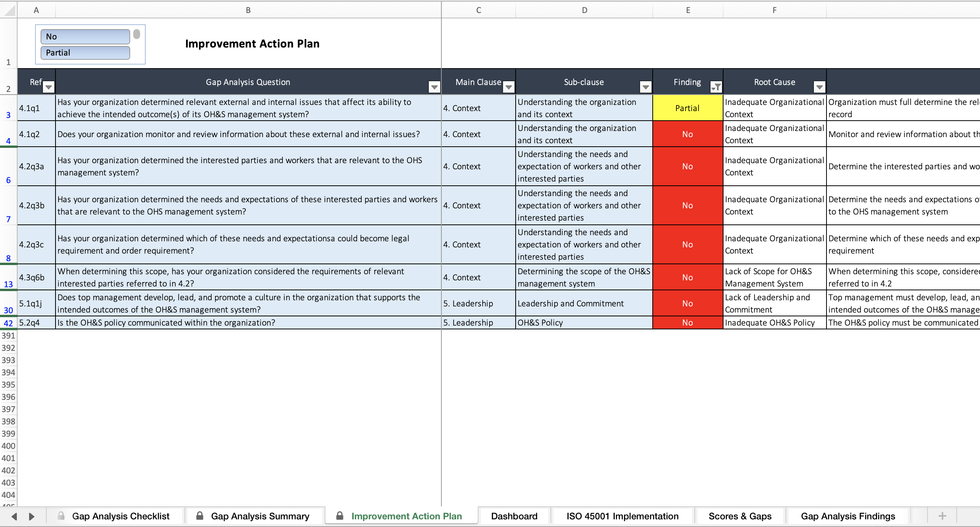Click 'Lack of Scope for OH&S' cell

click(774, 277)
